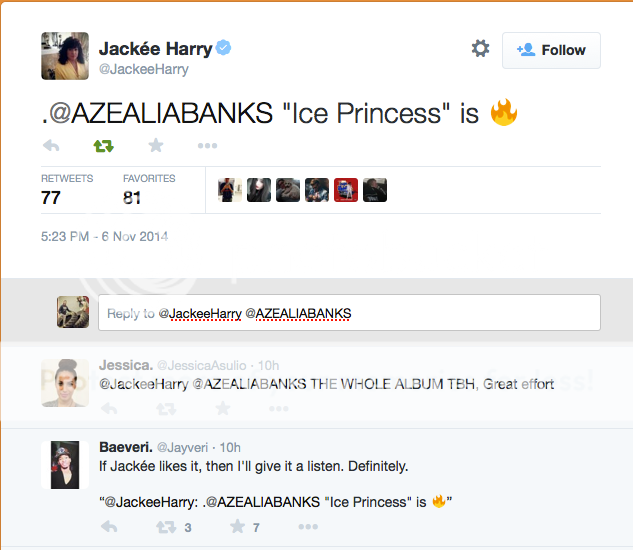The width and height of the screenshot is (633, 550).
Task: Open the tweet timestamp 6 Nov 2014
Action: [x=104, y=237]
